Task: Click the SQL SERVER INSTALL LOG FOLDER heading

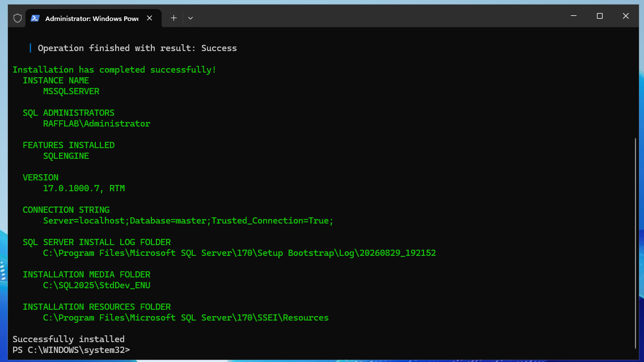Action: pyautogui.click(x=96, y=242)
